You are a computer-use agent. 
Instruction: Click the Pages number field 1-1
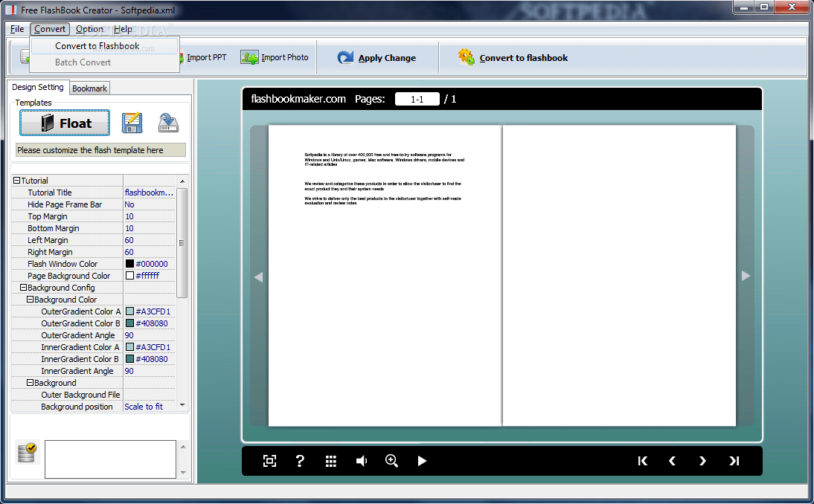click(417, 99)
